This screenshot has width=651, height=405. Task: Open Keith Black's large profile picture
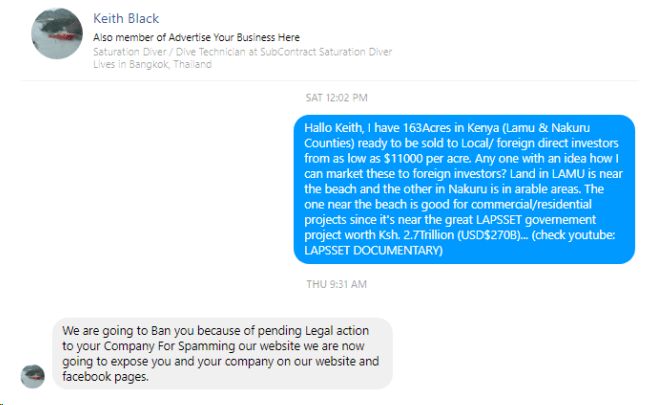point(57,34)
